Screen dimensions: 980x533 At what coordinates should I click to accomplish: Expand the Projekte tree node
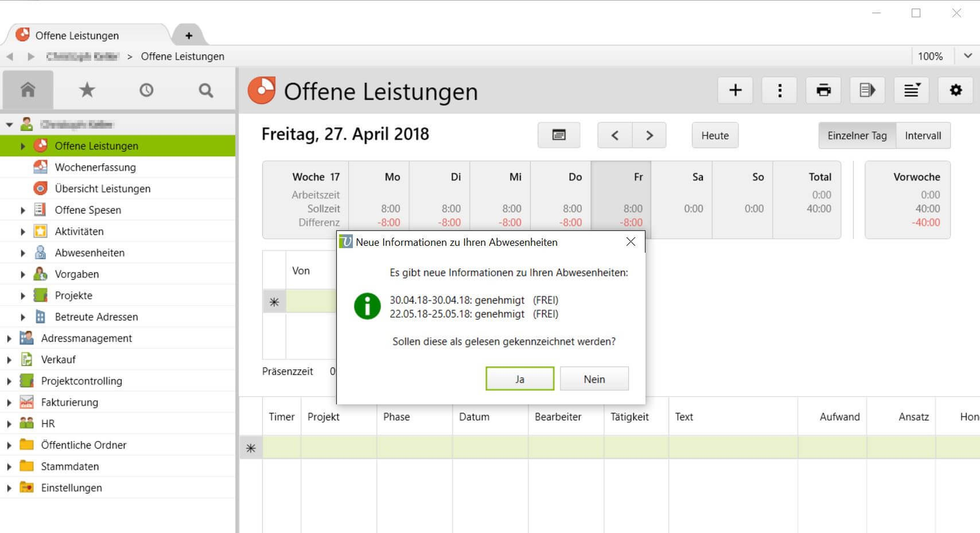22,295
